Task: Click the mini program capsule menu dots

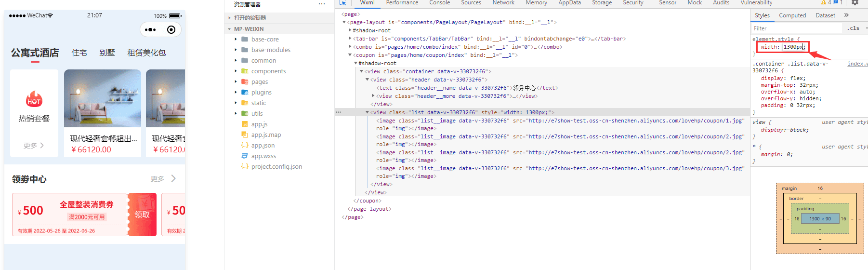Action: coord(150,30)
